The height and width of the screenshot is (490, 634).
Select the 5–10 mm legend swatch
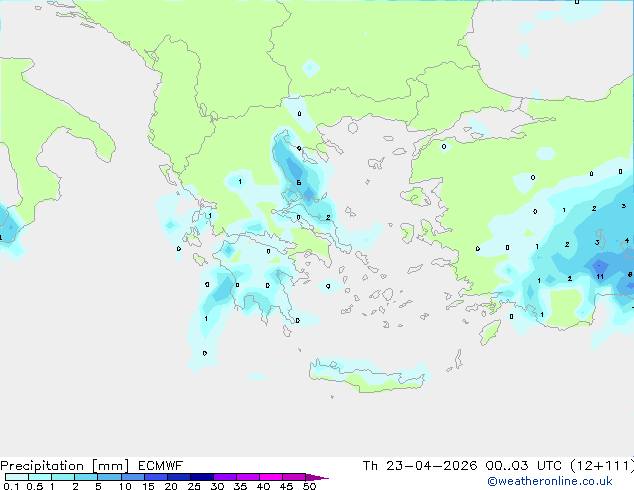pyautogui.click(x=109, y=477)
